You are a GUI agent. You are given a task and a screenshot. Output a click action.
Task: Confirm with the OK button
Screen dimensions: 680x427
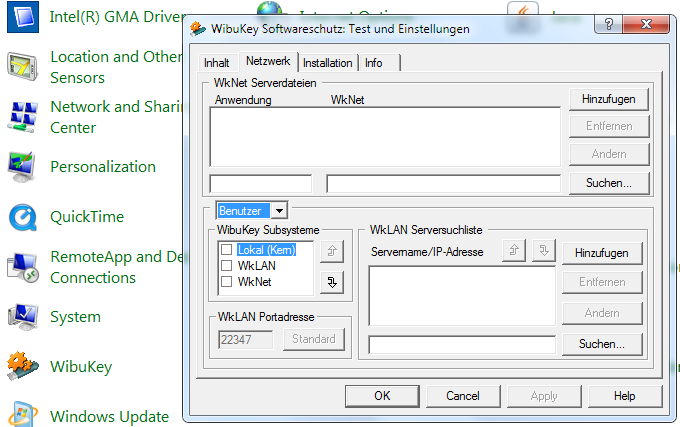tap(382, 396)
